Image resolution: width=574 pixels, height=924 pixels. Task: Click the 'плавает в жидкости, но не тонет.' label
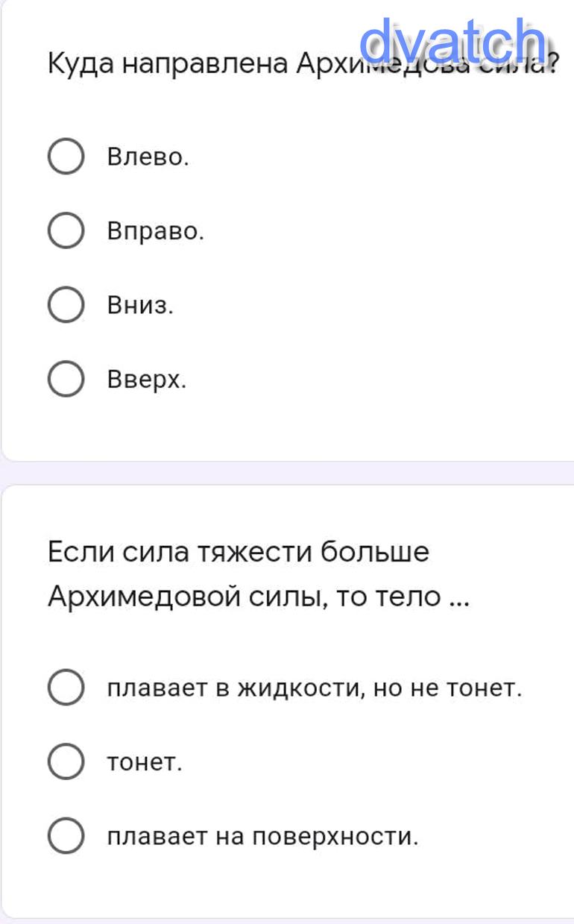click(314, 688)
